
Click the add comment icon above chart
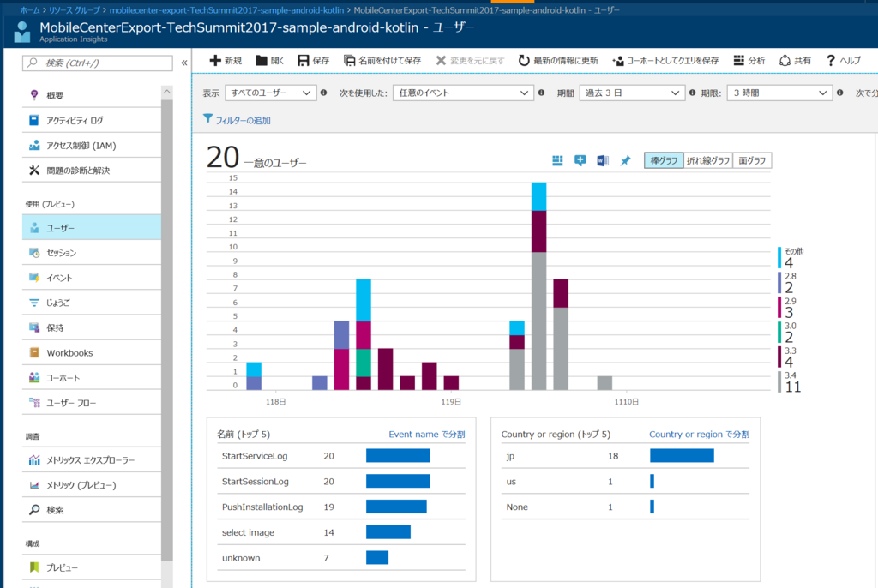click(580, 161)
